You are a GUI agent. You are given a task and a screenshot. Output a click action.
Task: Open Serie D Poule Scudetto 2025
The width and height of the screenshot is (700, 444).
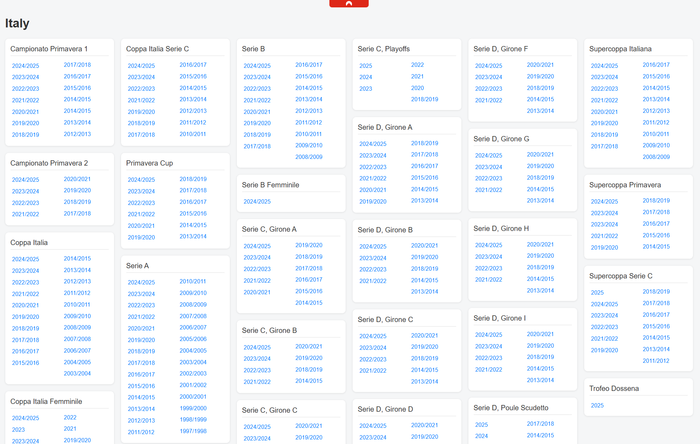[x=481, y=425]
